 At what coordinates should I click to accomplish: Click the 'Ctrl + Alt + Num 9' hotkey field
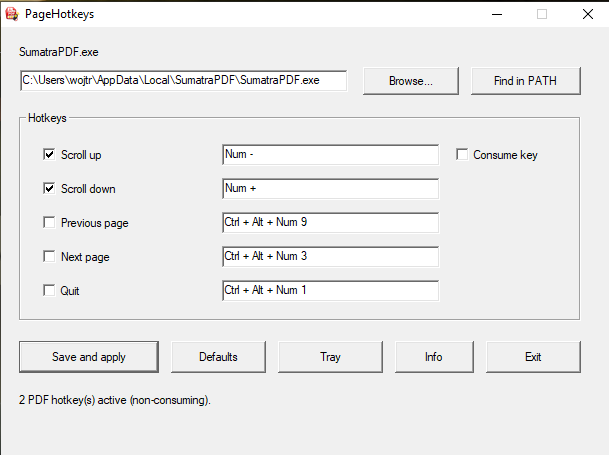(331, 223)
